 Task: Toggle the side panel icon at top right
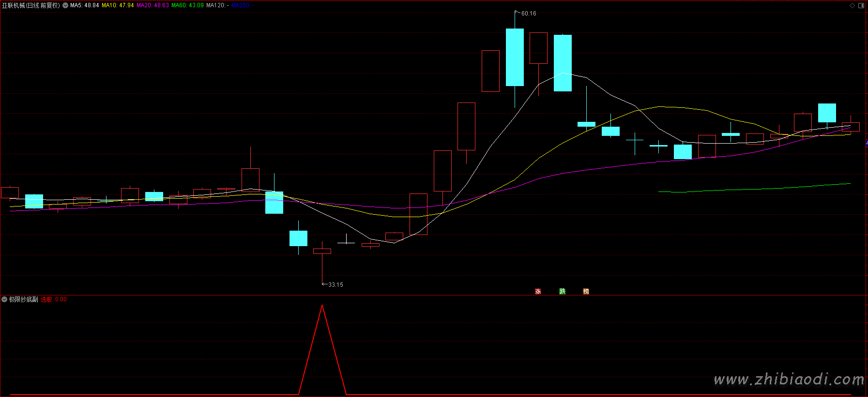click(x=861, y=5)
